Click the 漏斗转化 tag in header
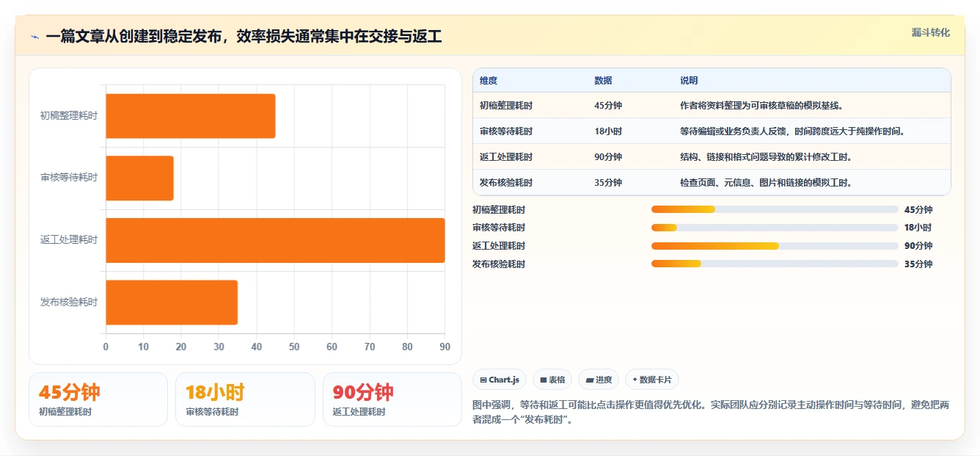This screenshot has height=456, width=980. (x=930, y=32)
